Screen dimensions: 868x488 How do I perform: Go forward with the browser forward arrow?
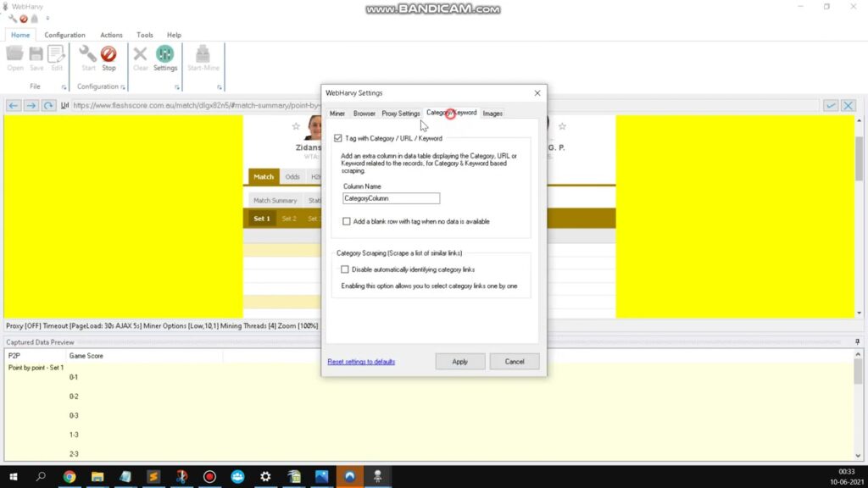(x=31, y=105)
